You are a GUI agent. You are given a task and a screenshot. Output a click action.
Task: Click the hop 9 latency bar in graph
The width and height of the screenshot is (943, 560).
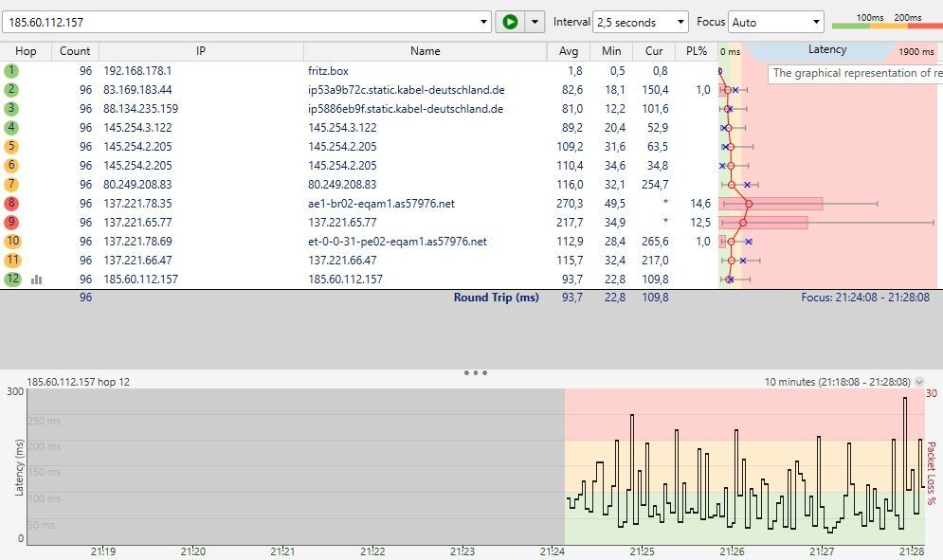pyautogui.click(x=764, y=222)
